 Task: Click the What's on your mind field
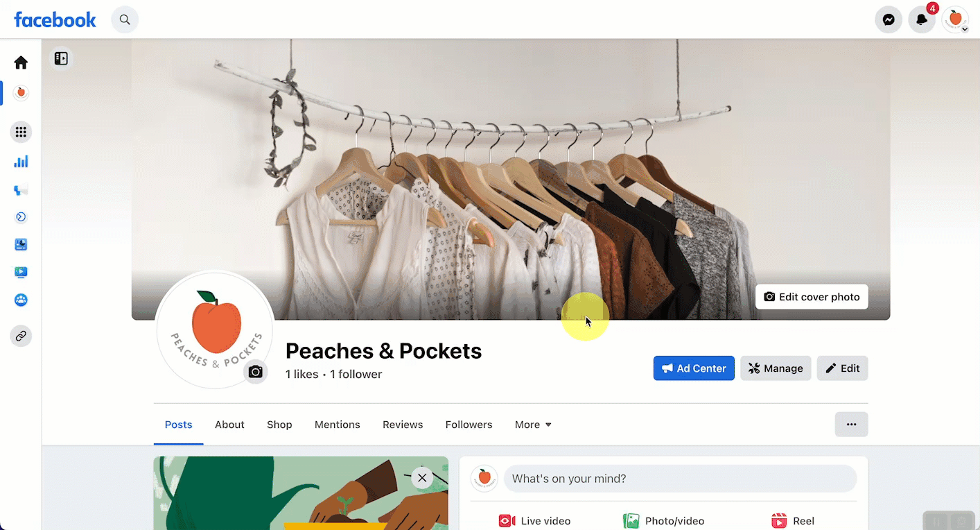[x=680, y=479]
